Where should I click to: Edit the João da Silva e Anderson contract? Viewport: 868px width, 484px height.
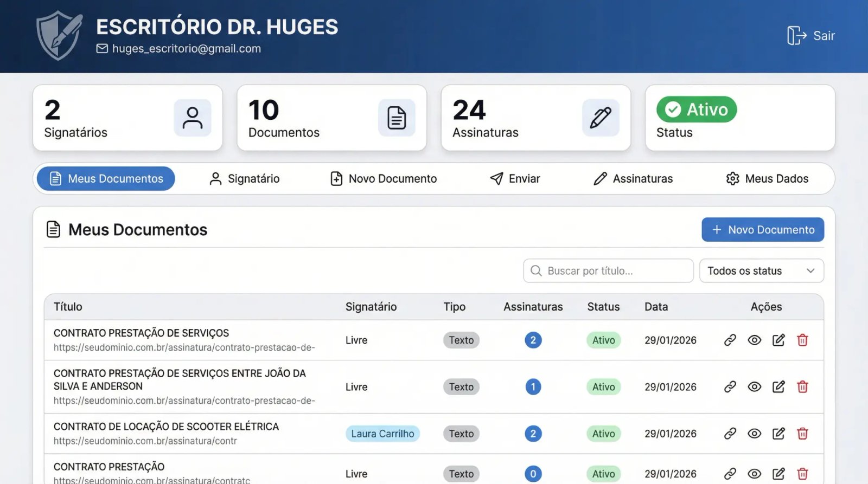(778, 387)
